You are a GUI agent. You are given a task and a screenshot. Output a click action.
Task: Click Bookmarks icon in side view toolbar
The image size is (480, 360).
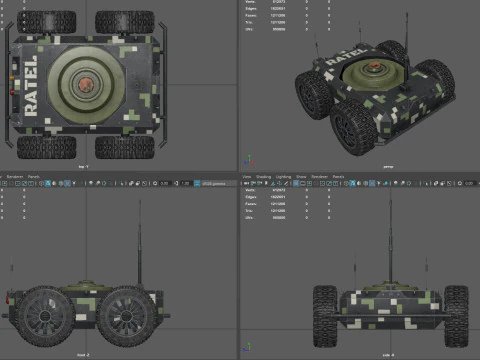pos(266,183)
